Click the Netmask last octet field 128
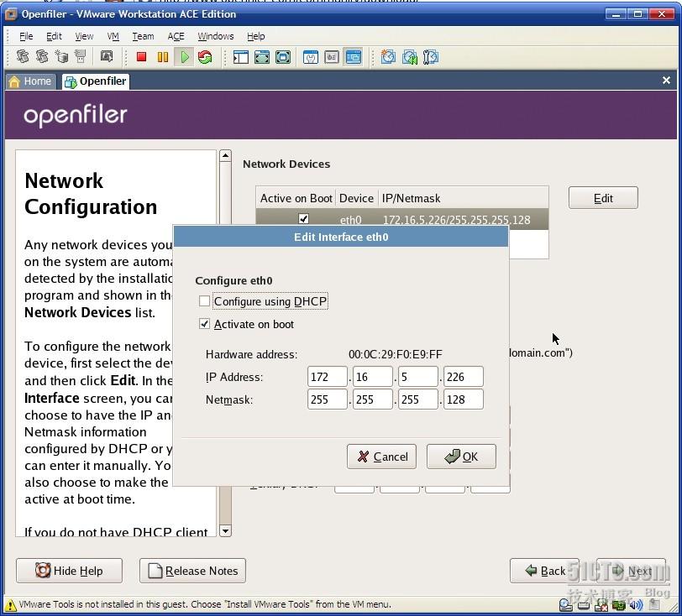 point(464,399)
